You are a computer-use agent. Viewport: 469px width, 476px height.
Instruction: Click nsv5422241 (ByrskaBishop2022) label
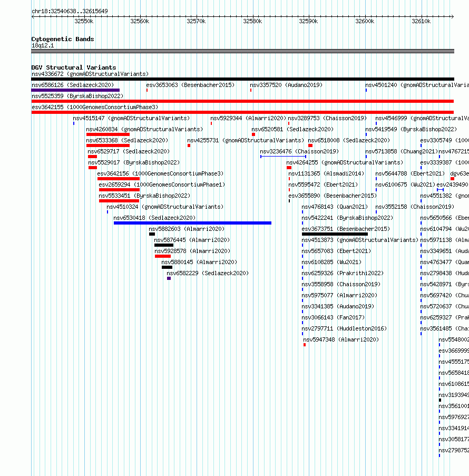[347, 218]
